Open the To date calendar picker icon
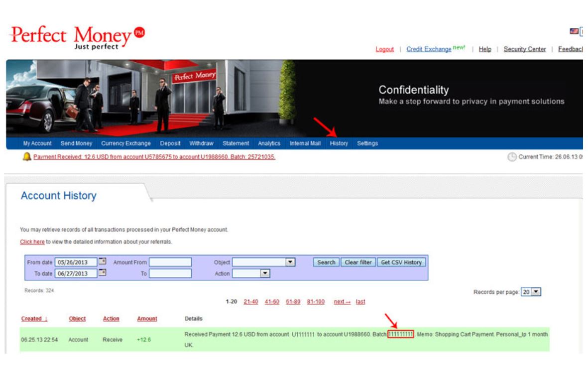The image size is (588, 365). click(x=102, y=273)
